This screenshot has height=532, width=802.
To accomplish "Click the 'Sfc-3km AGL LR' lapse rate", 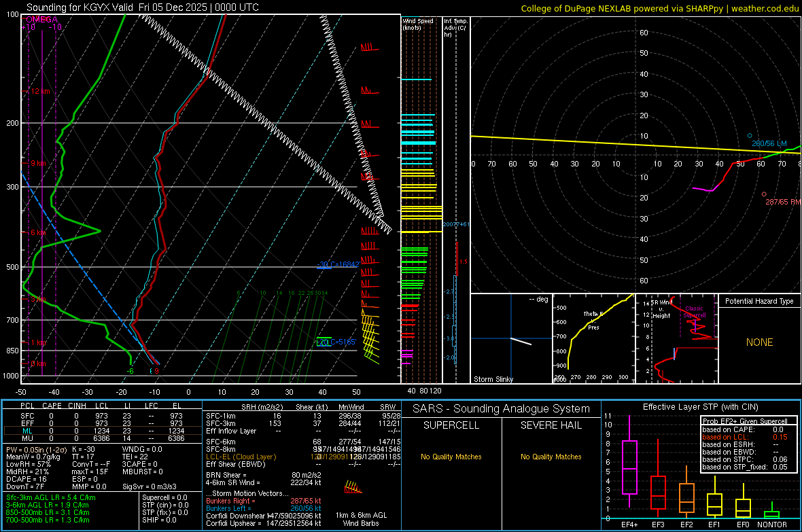I will (51, 498).
